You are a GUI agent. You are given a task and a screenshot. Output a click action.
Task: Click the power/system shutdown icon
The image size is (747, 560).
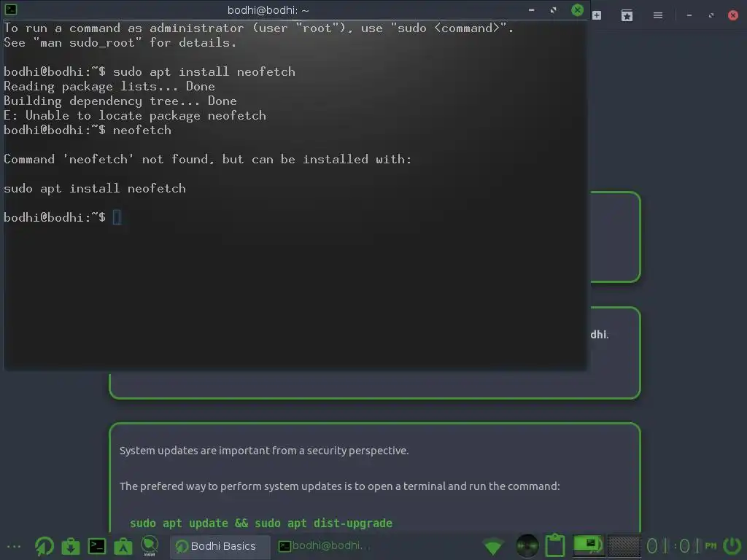click(x=732, y=545)
